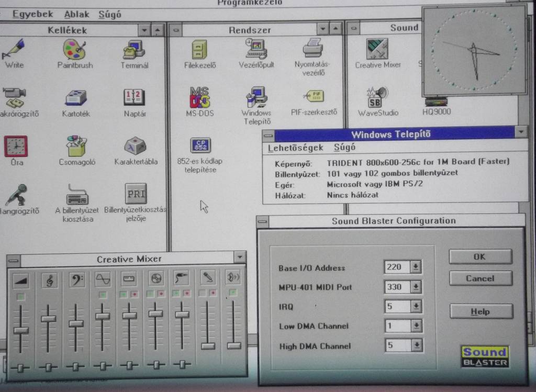Open Filekezelő in the Rendszer group
Image resolution: width=536 pixels, height=392 pixels.
[x=199, y=50]
